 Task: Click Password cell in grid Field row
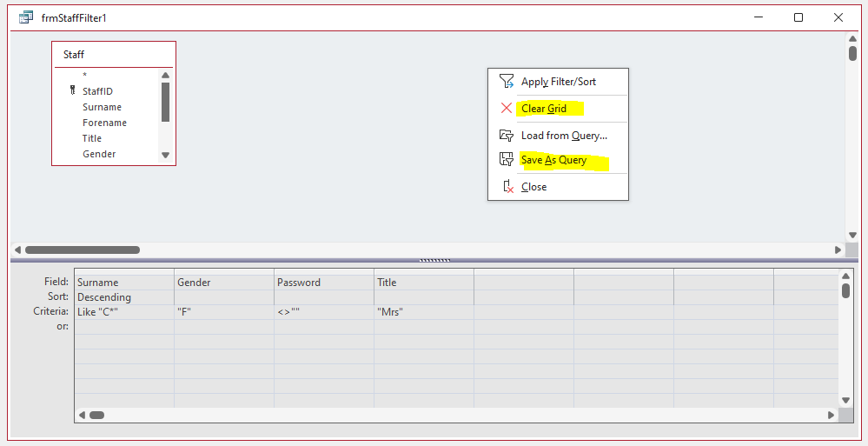(x=324, y=282)
